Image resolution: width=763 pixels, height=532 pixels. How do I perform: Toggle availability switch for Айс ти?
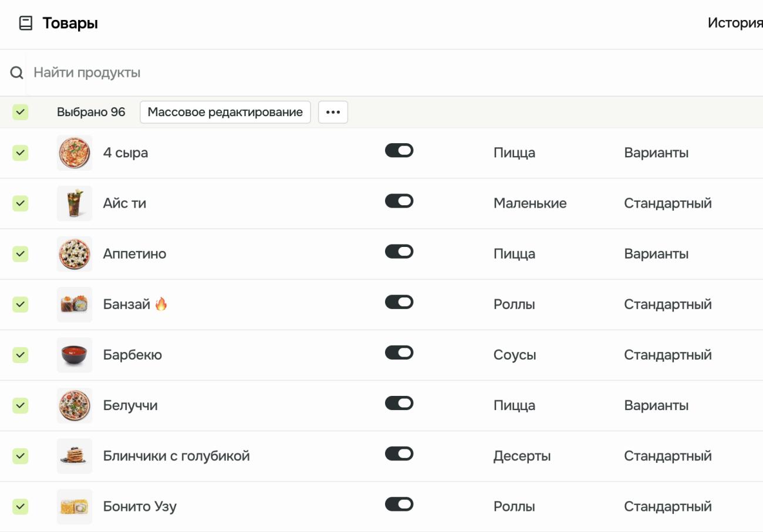(x=399, y=201)
